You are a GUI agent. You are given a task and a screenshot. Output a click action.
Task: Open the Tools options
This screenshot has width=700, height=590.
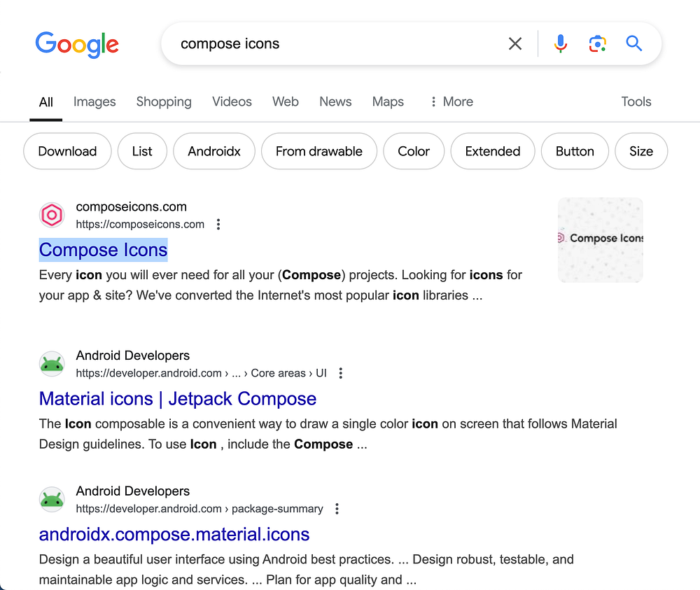tap(636, 101)
